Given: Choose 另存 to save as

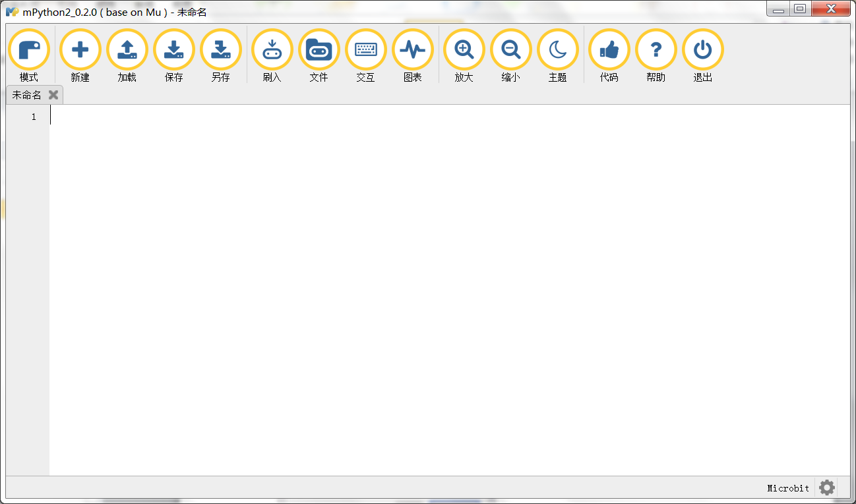Looking at the screenshot, I should [x=221, y=55].
